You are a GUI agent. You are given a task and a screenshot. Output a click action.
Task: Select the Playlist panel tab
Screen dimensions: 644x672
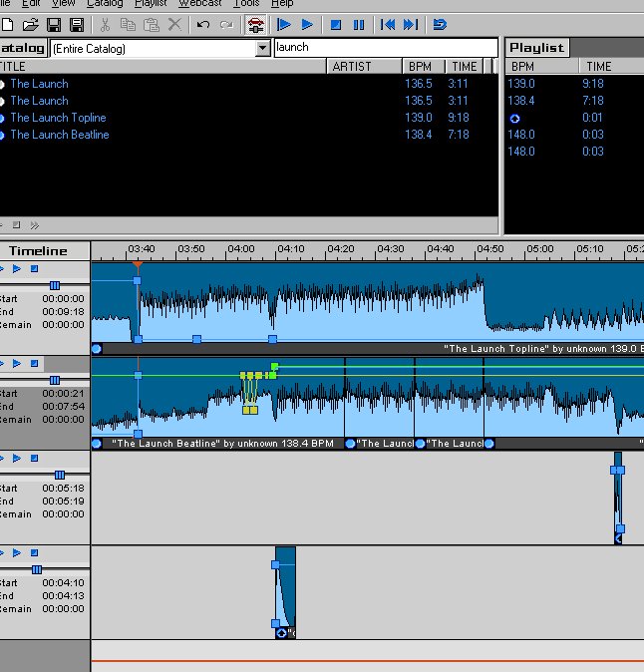(537, 48)
